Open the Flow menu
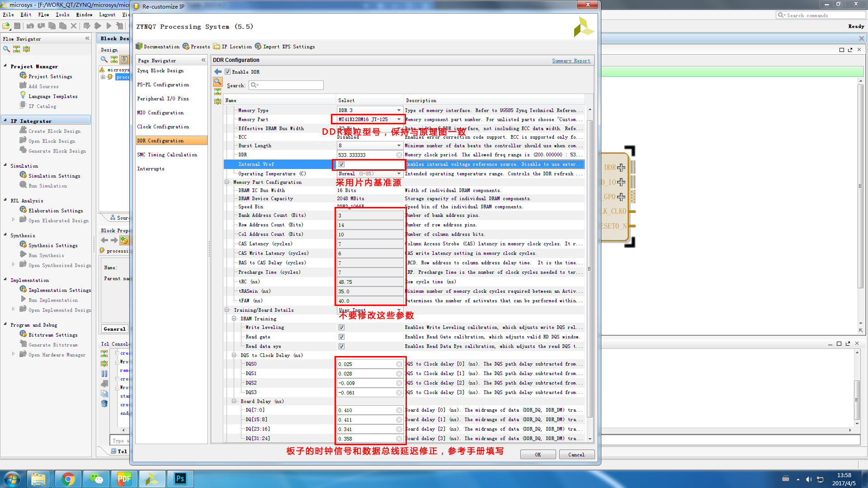The width and height of the screenshot is (868, 488). pos(43,15)
